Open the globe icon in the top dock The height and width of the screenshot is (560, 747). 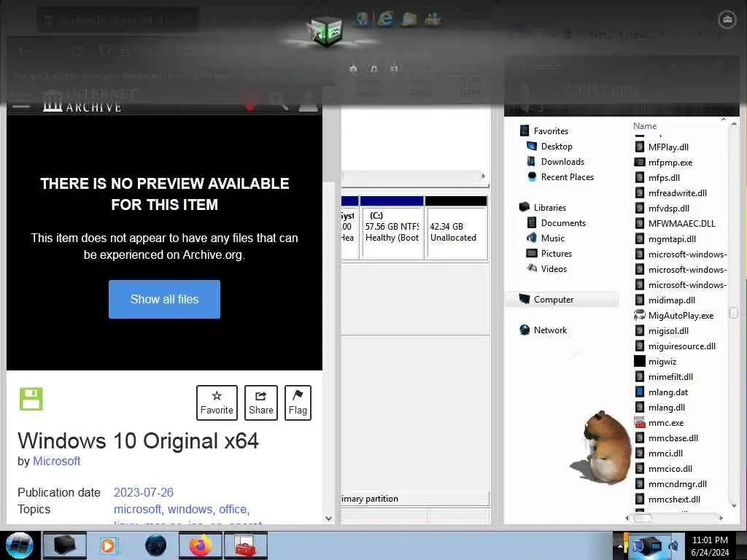coord(363,19)
